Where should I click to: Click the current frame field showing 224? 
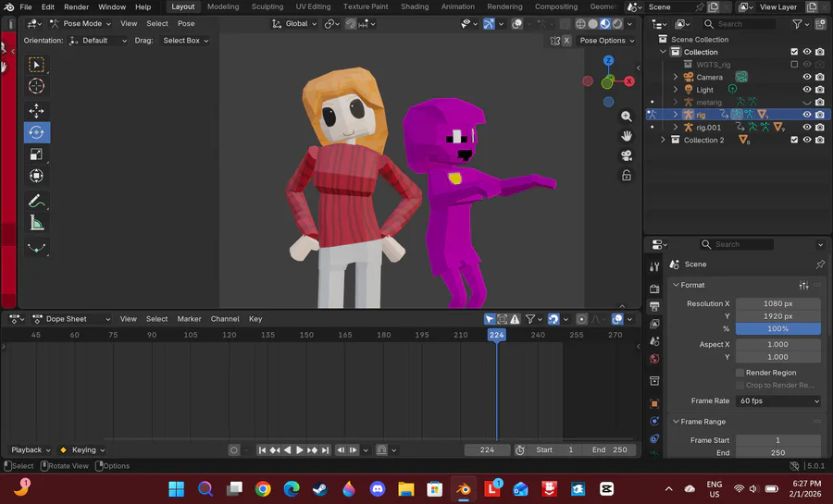coord(488,450)
